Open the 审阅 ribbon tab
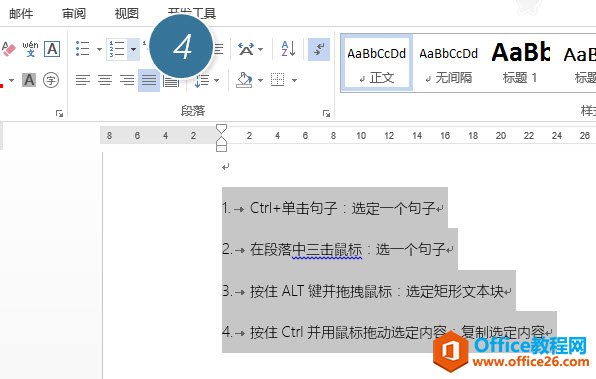Screen dimensions: 596x379 [x=74, y=14]
